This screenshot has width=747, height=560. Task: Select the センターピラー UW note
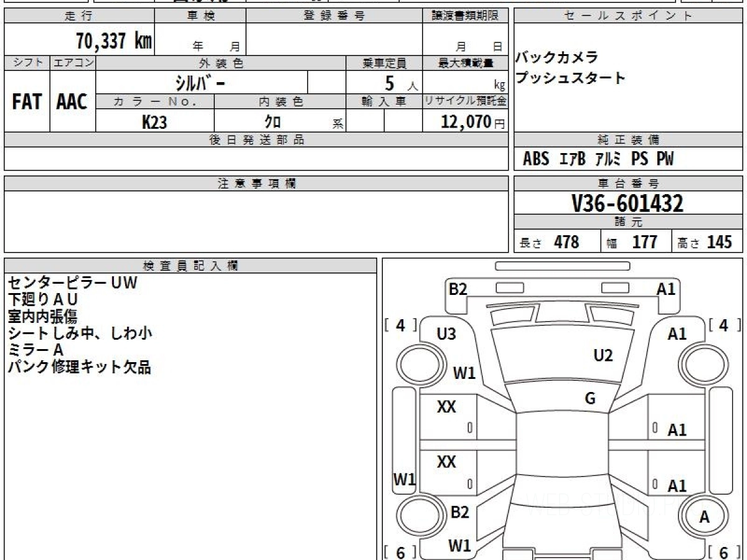[x=72, y=283]
